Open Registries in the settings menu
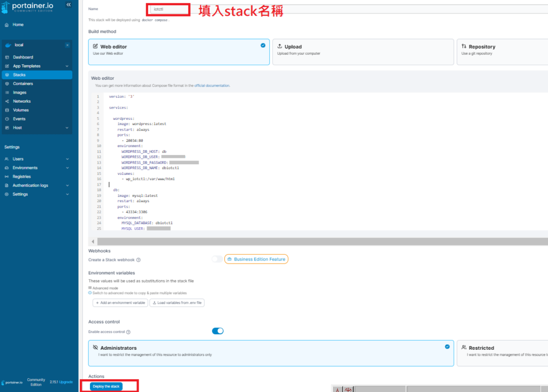548x392 pixels. click(22, 176)
